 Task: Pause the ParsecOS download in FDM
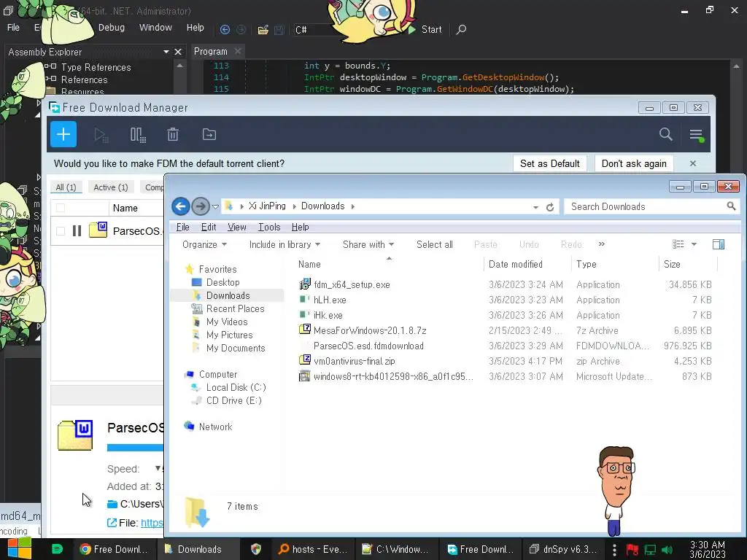(x=77, y=231)
